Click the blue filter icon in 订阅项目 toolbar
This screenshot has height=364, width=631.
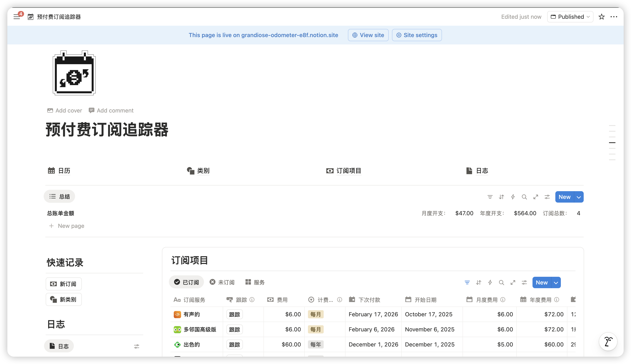point(467,282)
